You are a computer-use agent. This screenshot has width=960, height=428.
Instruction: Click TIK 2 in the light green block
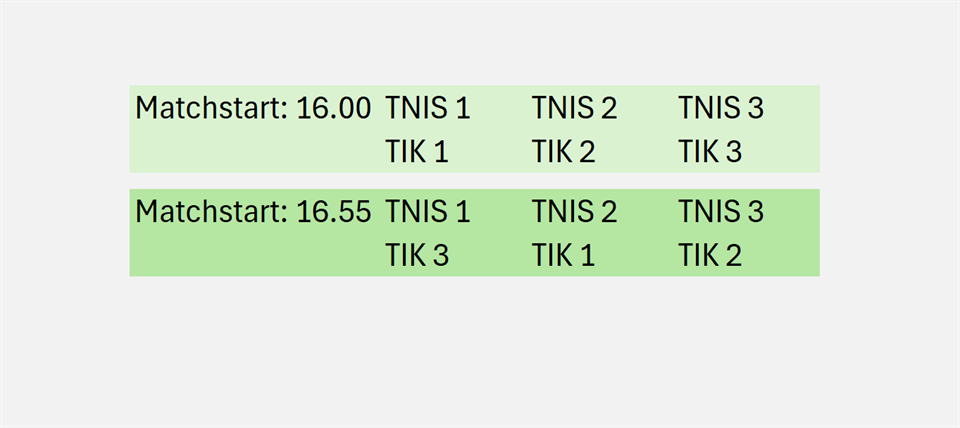pyautogui.click(x=563, y=152)
